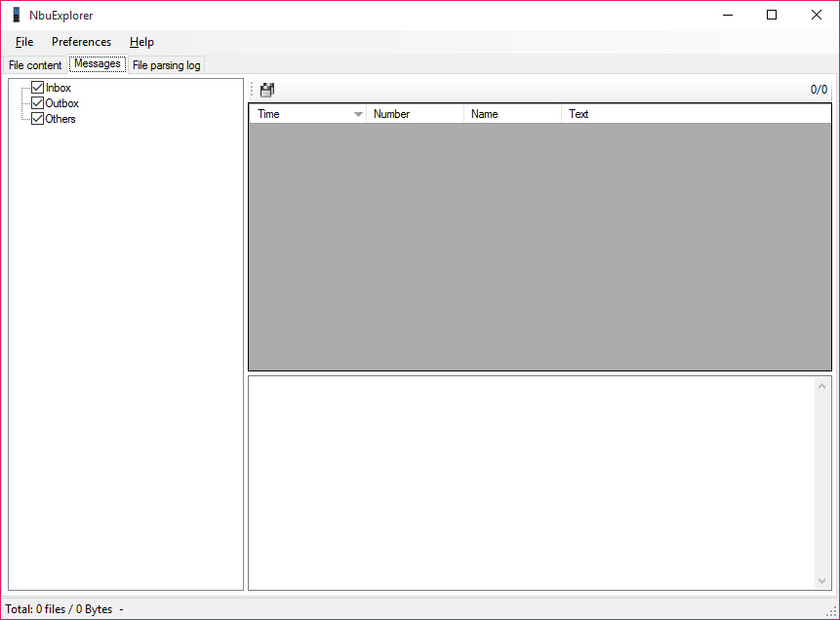Click the 0/0 message counter
Screen dimensions: 840x620
(x=819, y=90)
